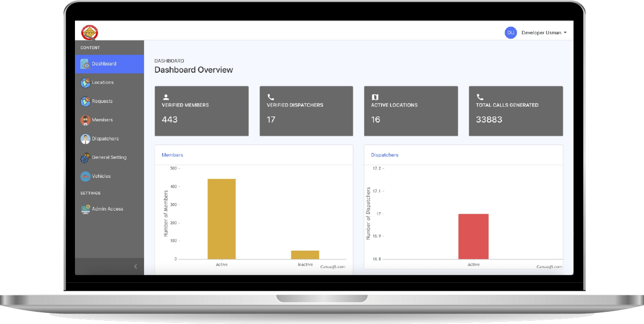Click the Members avatar icon

click(85, 120)
